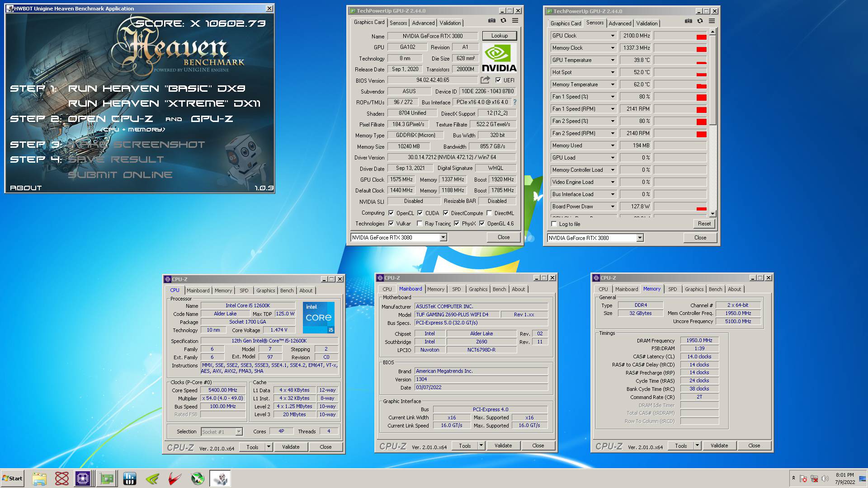Click the speaker volume tray icon
868x488 pixels.
pos(825,479)
